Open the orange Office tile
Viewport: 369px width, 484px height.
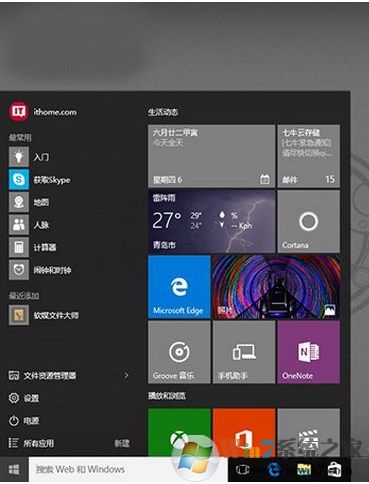(x=244, y=432)
